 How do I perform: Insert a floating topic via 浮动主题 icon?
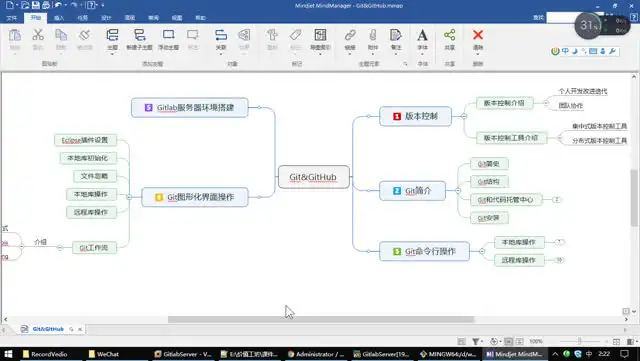pyautogui.click(x=169, y=35)
